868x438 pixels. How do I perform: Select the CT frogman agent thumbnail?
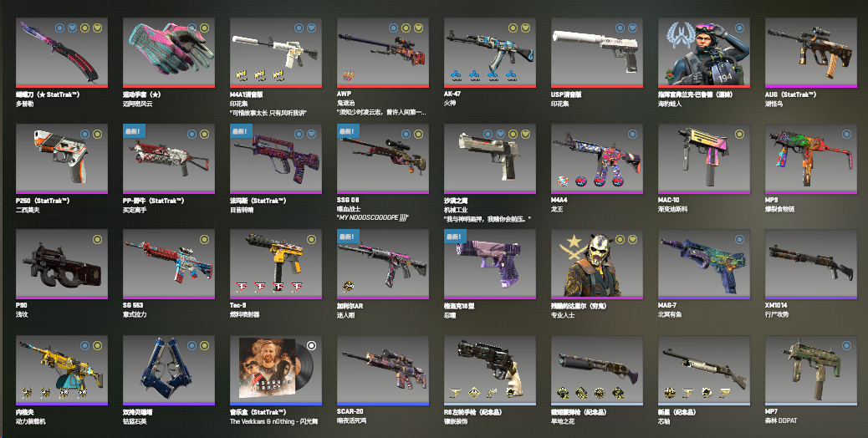(704, 52)
